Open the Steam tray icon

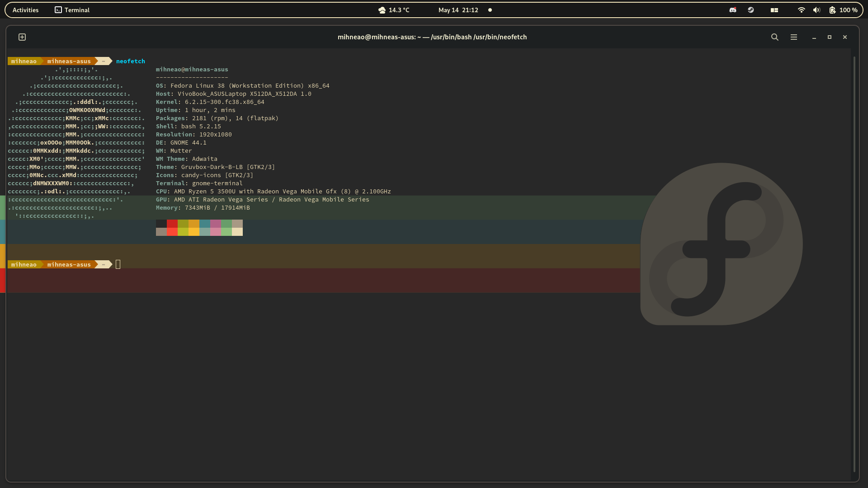750,10
